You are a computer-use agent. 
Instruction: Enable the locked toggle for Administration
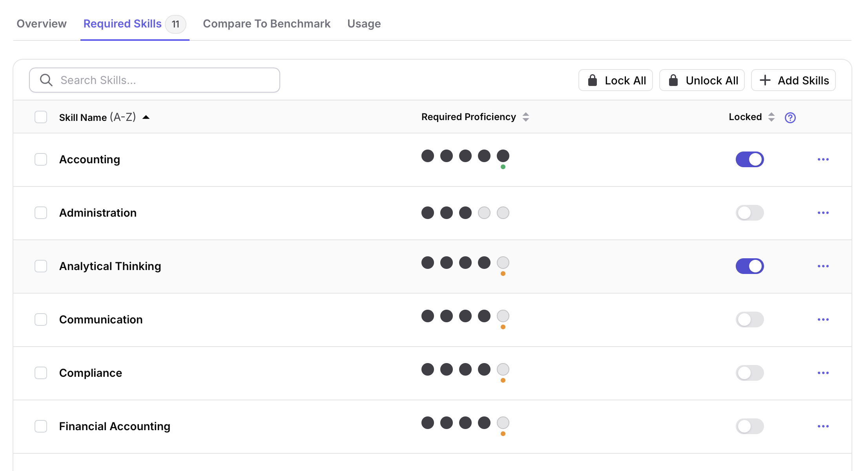pyautogui.click(x=749, y=213)
